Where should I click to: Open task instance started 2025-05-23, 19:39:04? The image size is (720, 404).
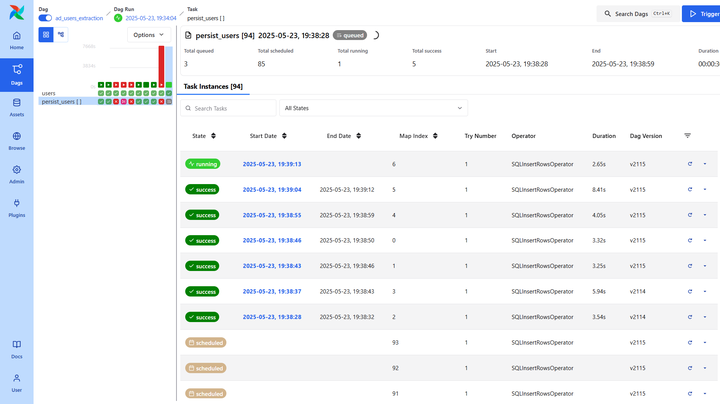pos(272,190)
